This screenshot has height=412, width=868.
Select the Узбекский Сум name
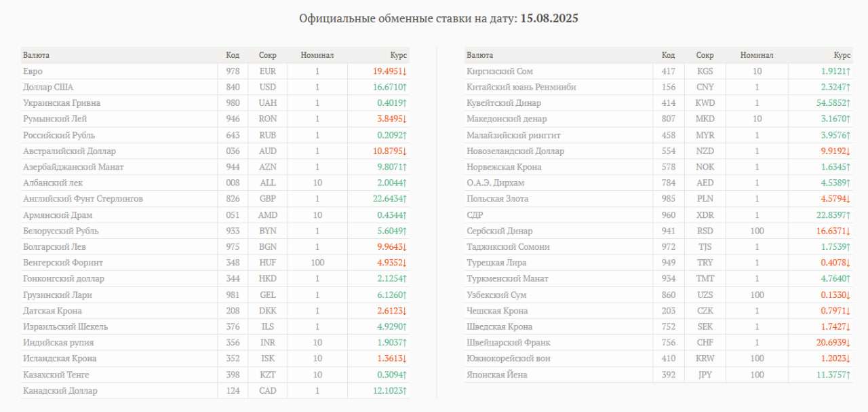(x=496, y=295)
